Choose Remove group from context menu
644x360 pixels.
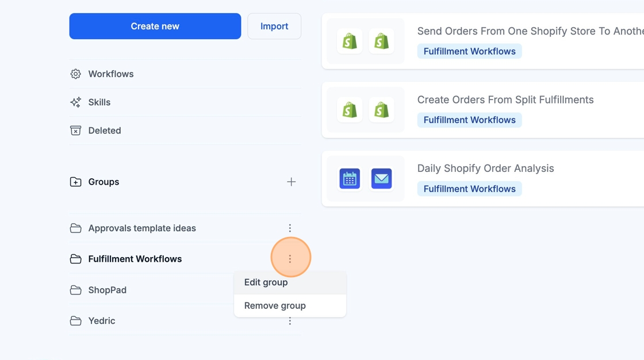(x=275, y=305)
